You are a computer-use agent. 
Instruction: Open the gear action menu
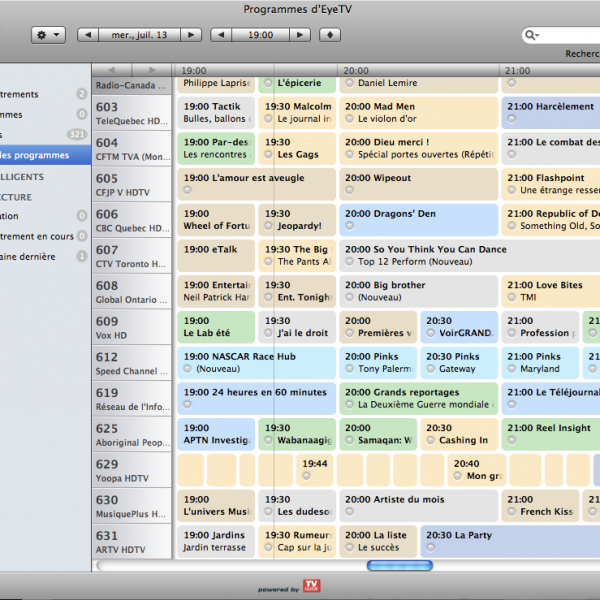[x=47, y=35]
